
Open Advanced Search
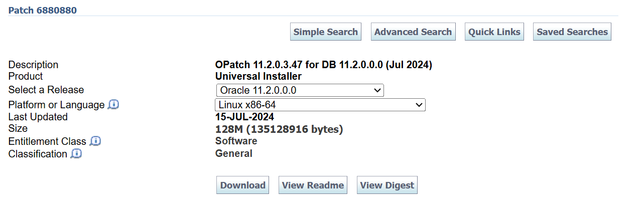[413, 32]
